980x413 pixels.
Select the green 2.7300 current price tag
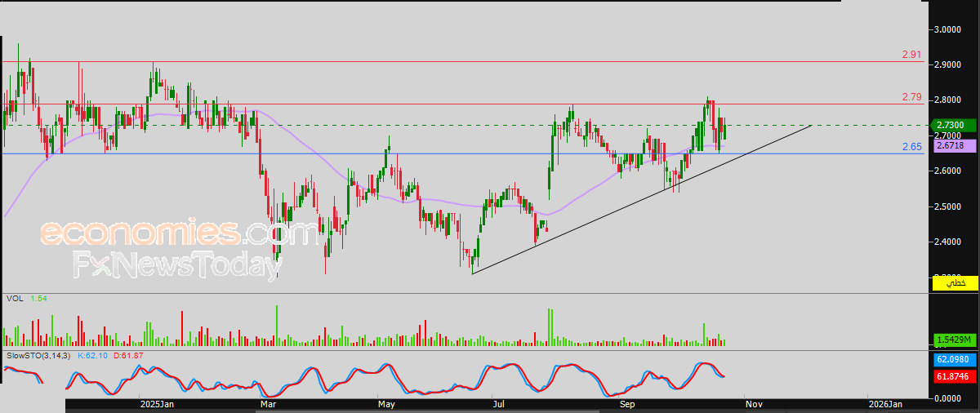coord(955,125)
